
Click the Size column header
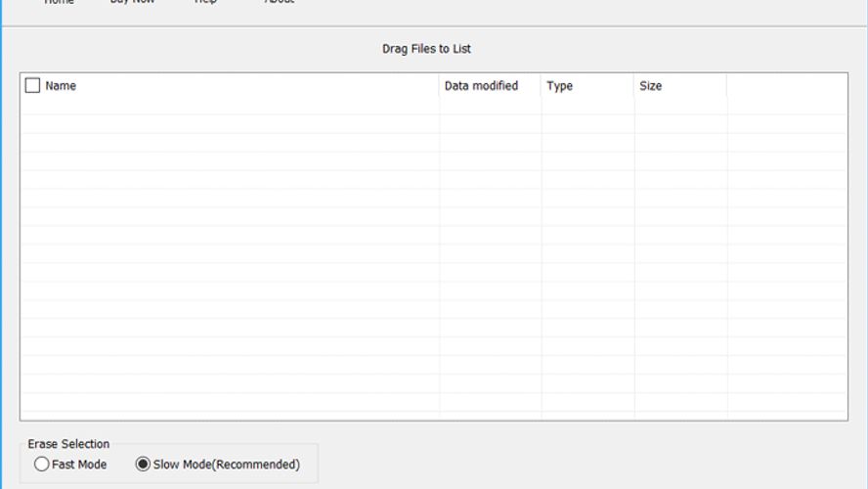click(651, 86)
